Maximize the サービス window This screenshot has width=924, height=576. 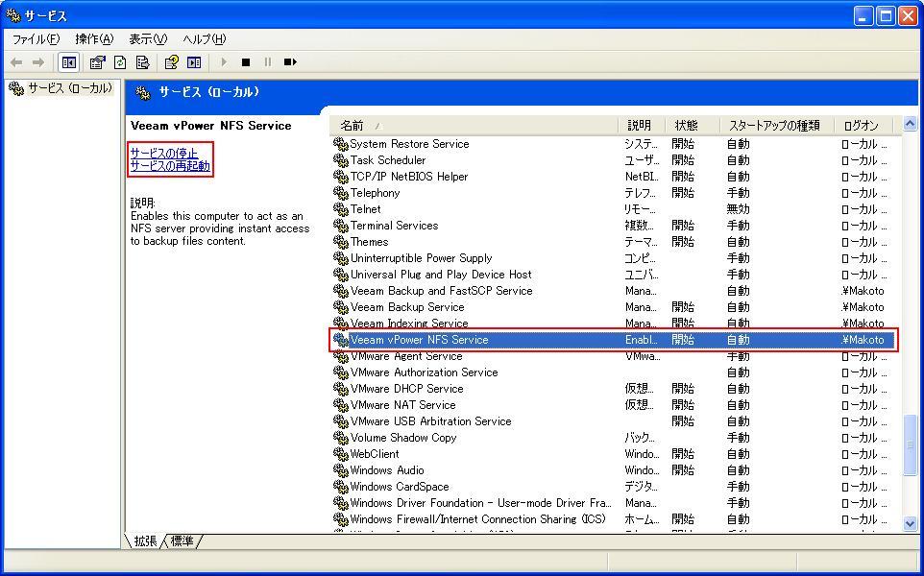[886, 16]
